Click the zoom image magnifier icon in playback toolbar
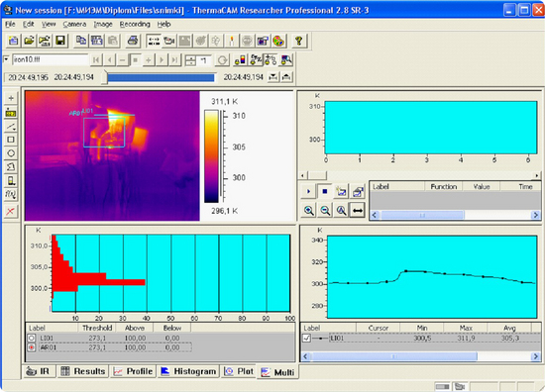545x392 pixels. point(286,59)
